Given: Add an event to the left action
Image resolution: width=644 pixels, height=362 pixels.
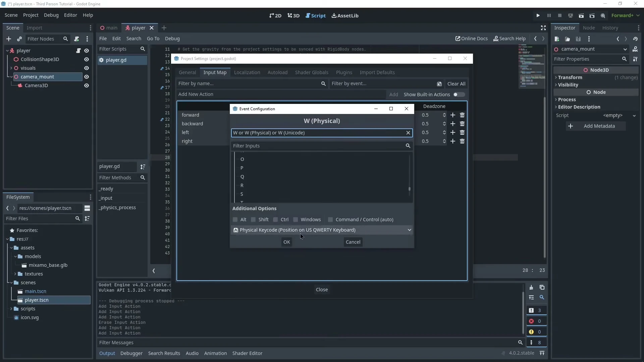Looking at the screenshot, I should tap(453, 132).
